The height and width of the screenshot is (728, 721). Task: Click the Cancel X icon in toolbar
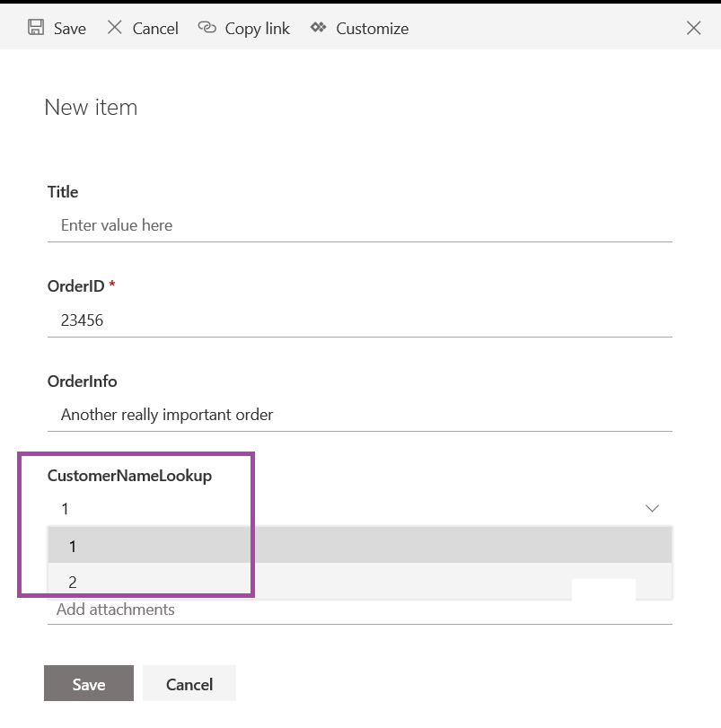pos(115,28)
